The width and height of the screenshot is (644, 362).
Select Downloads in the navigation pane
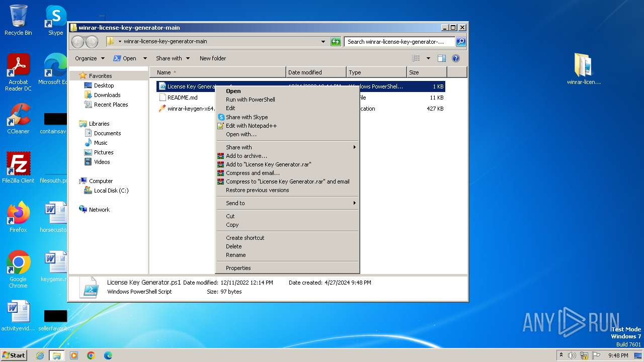tap(107, 95)
